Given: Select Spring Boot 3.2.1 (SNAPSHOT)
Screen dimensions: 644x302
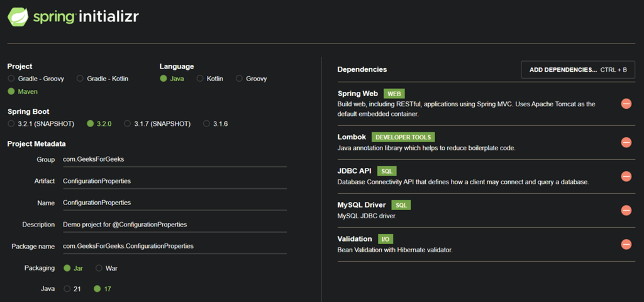Looking at the screenshot, I should pyautogui.click(x=11, y=124).
